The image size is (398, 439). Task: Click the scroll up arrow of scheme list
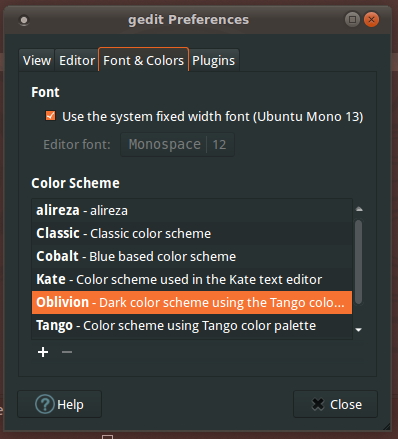359,209
